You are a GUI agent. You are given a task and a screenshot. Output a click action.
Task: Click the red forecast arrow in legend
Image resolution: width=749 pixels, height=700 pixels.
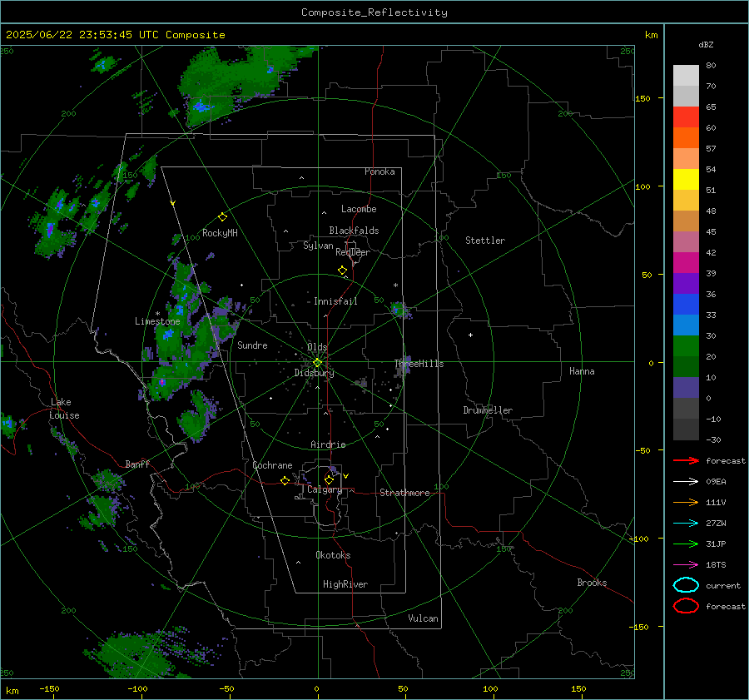pos(686,460)
